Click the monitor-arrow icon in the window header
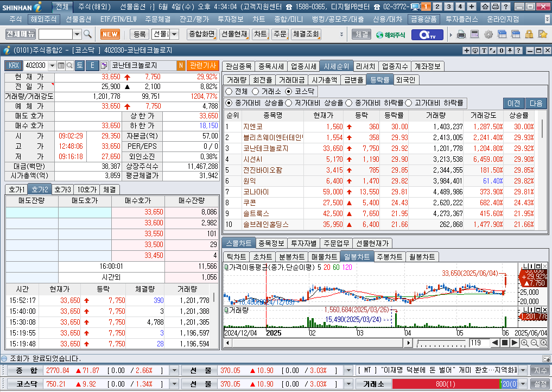Screen dimensions: 552x392 coord(475,50)
